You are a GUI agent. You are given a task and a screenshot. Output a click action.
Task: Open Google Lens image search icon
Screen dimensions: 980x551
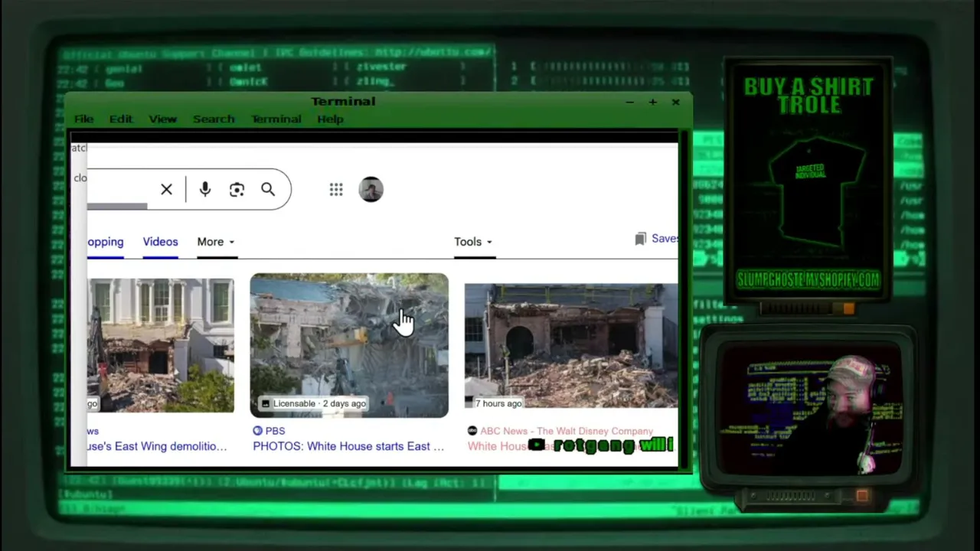[237, 190]
